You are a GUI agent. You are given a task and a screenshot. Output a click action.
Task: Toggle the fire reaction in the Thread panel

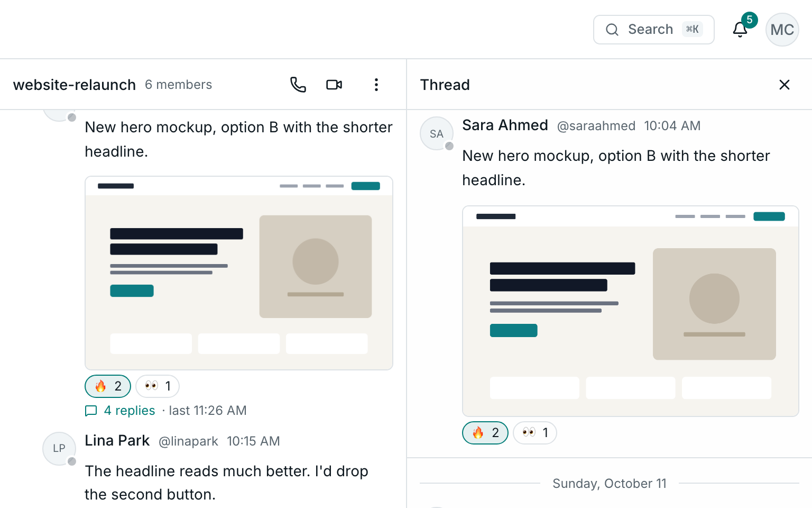point(485,433)
